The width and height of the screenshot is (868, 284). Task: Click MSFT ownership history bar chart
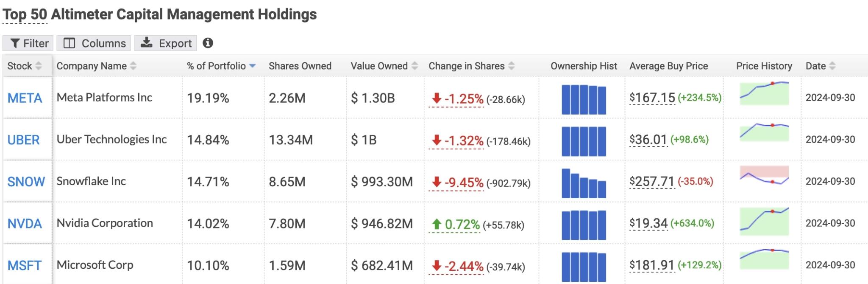click(x=584, y=267)
